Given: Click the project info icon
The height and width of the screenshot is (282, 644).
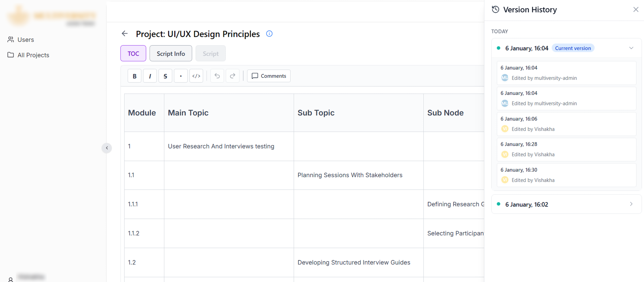Looking at the screenshot, I should coord(269,34).
